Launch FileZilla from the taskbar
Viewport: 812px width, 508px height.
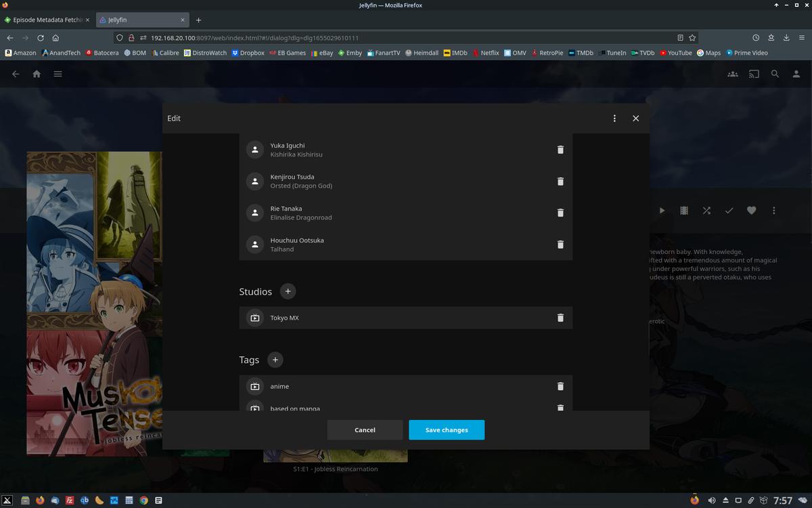pos(70,501)
